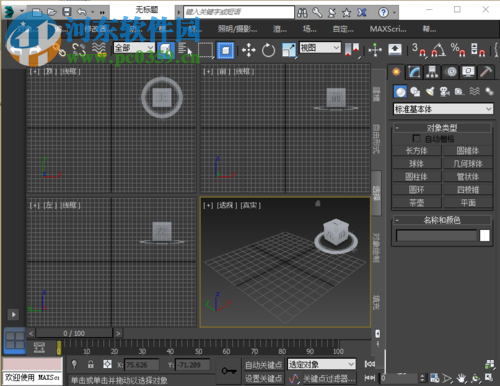Click the wrench key icon in title bar
The height and width of the screenshot is (386, 500).
pyautogui.click(x=317, y=13)
